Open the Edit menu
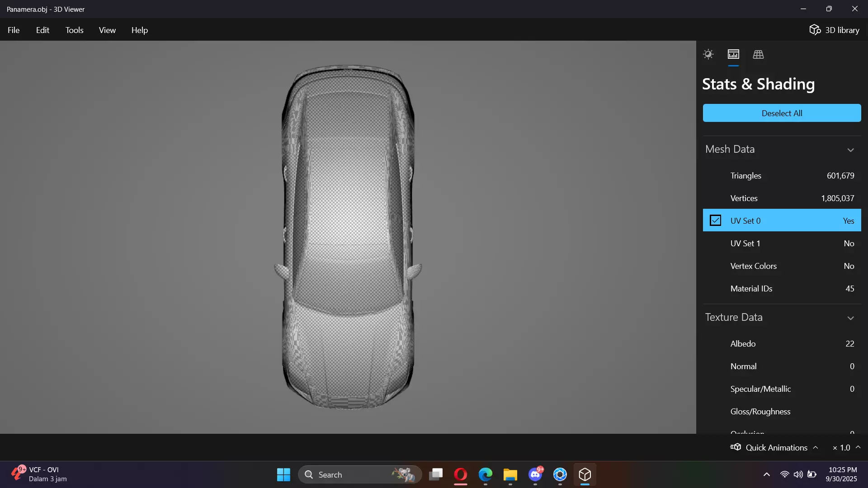 click(x=42, y=30)
